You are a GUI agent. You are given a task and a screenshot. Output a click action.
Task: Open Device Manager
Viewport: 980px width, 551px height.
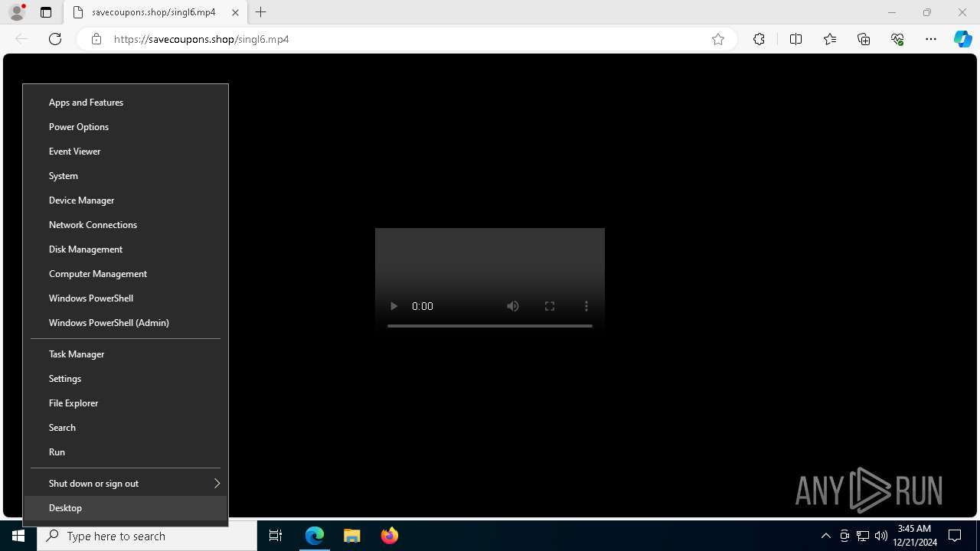tap(126, 201)
